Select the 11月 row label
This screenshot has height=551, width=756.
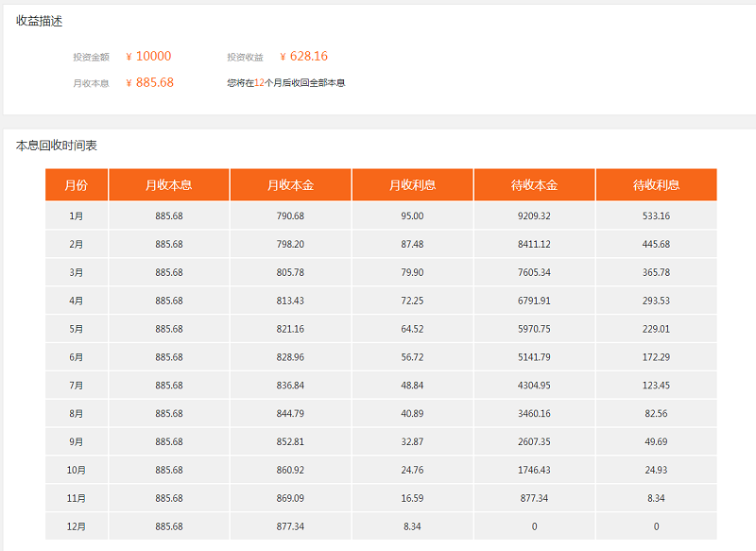(77, 498)
